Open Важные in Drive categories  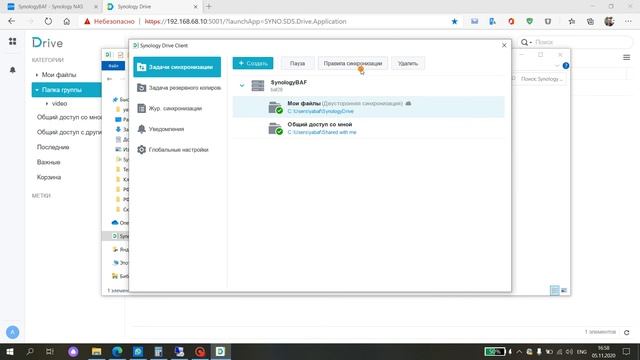tap(49, 162)
